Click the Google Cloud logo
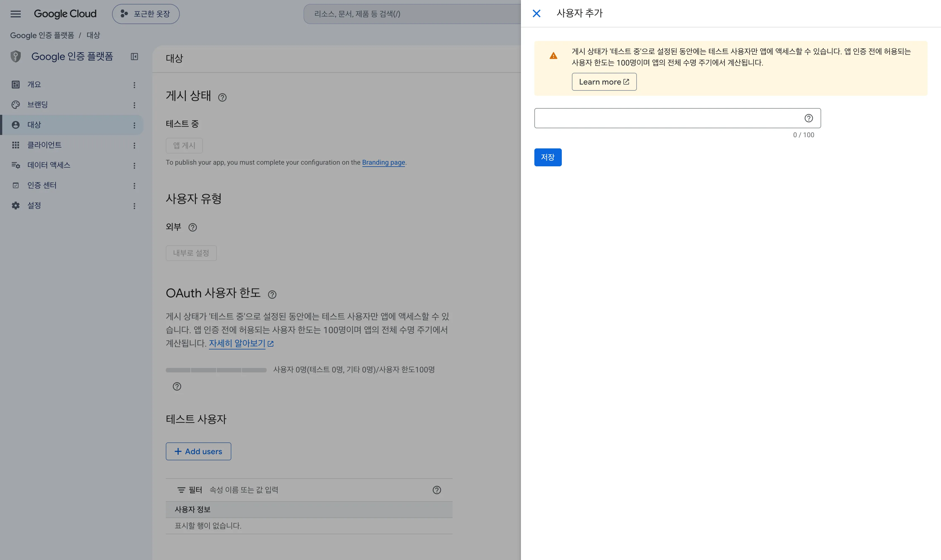Screen dimensions: 941x560 click(65, 14)
